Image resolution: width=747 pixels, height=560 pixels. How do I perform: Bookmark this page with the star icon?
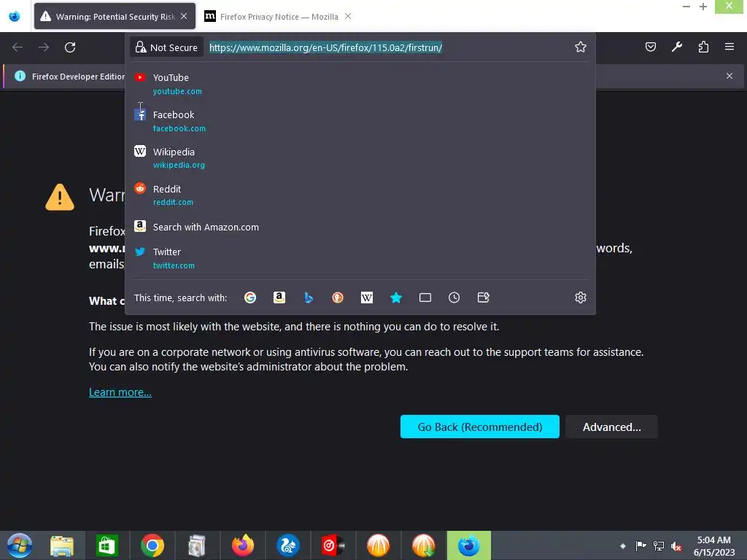coord(580,47)
